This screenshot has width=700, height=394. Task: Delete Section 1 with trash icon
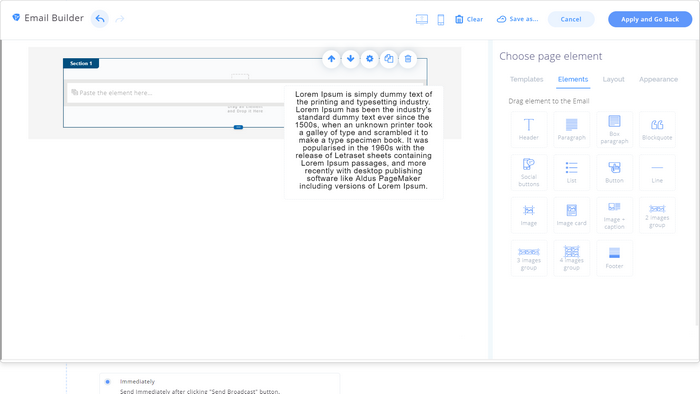tap(408, 58)
